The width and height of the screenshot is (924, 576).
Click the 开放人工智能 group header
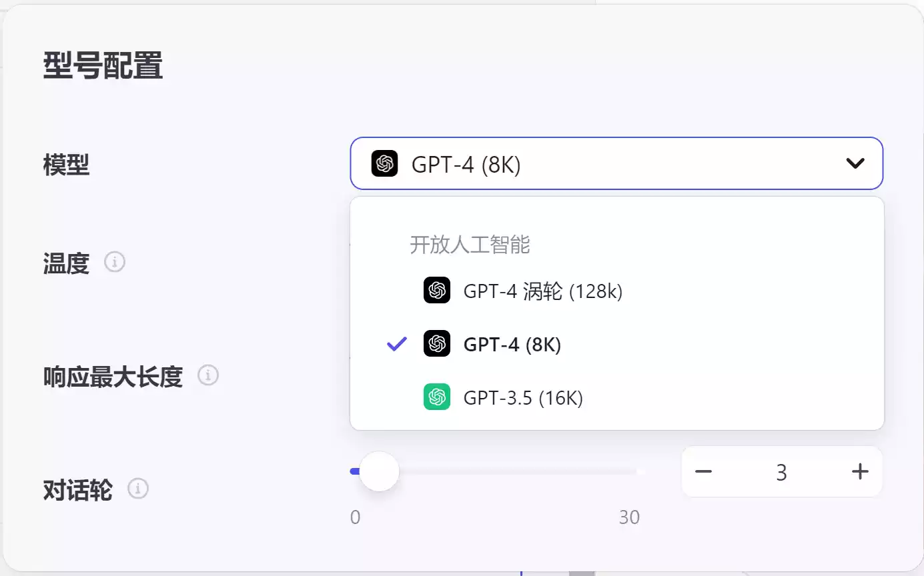(470, 245)
